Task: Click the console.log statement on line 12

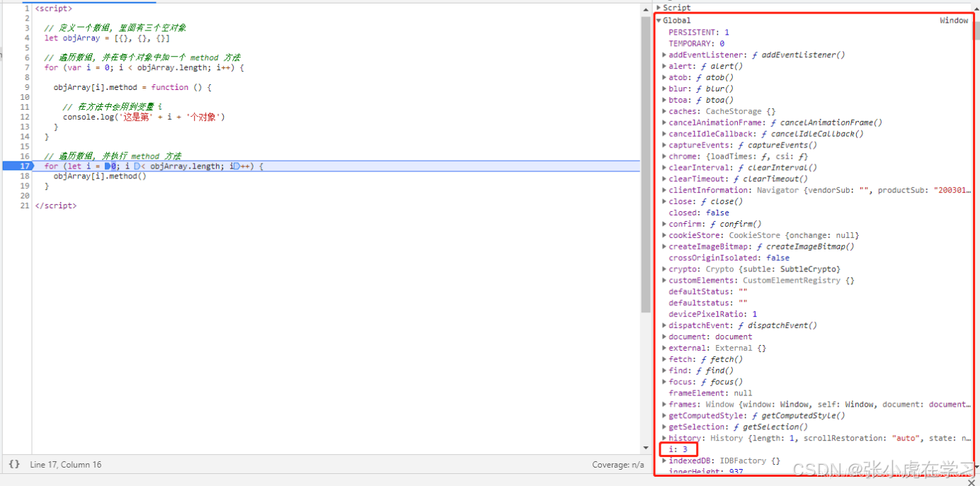Action: pos(144,117)
